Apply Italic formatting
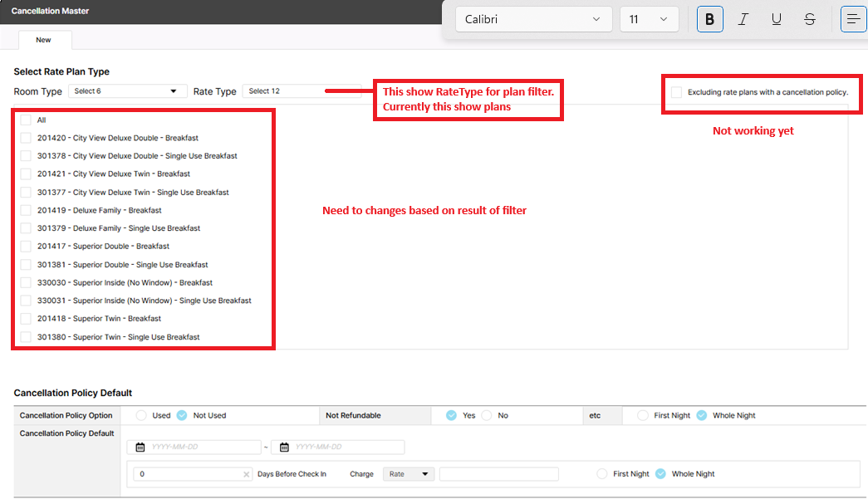 point(743,19)
